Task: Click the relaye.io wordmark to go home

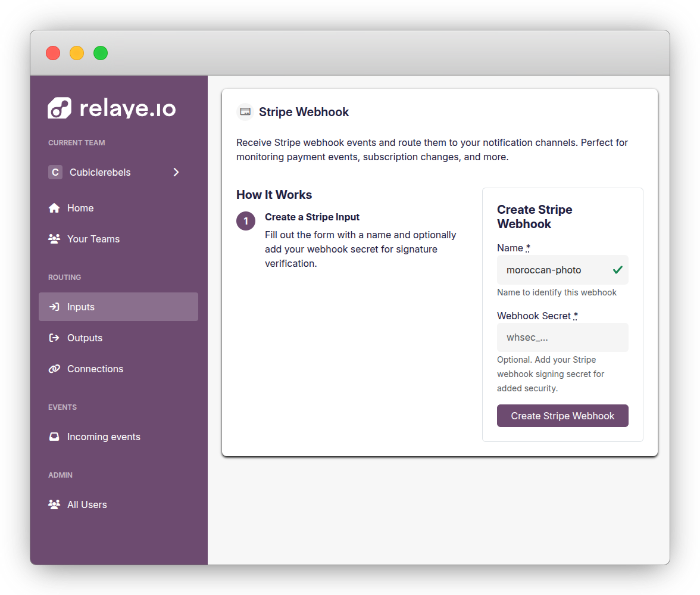Action: pos(128,108)
